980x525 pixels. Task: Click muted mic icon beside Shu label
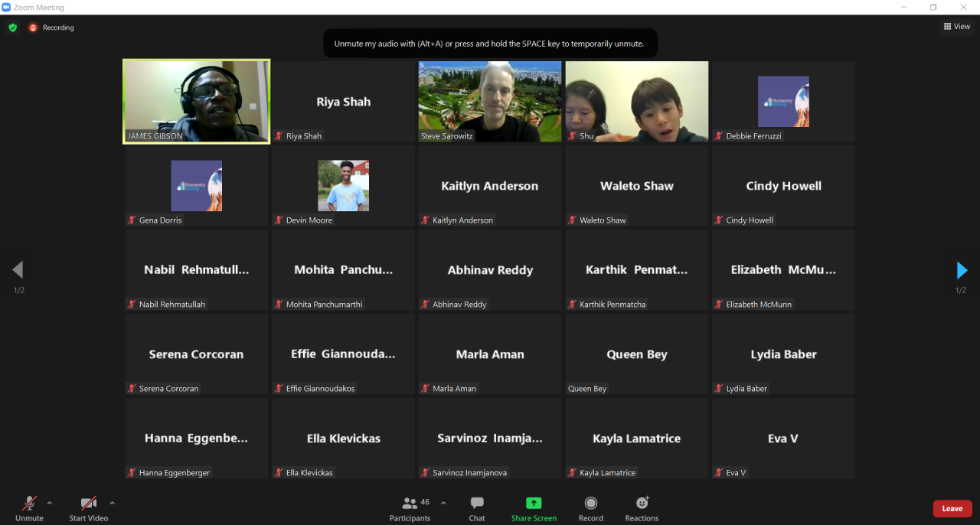573,135
